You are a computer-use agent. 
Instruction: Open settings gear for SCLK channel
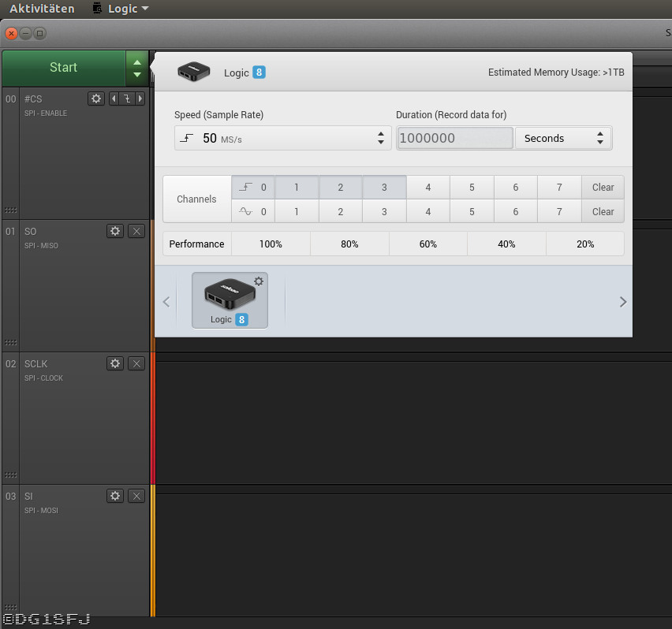(115, 363)
